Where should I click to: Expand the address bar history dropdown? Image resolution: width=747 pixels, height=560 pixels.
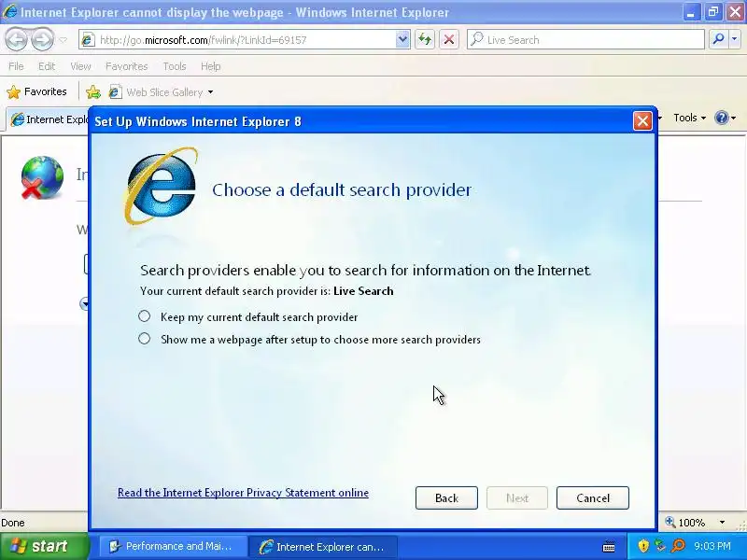[402, 40]
